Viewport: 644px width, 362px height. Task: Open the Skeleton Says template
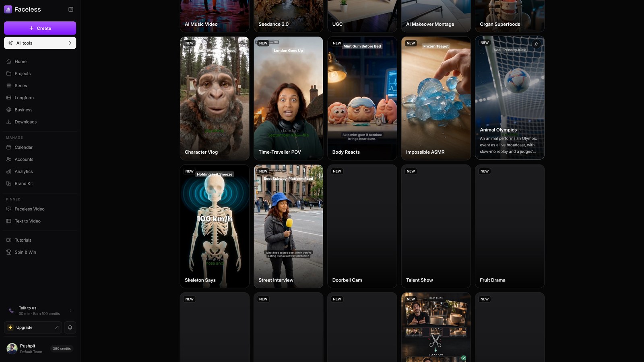click(x=215, y=226)
